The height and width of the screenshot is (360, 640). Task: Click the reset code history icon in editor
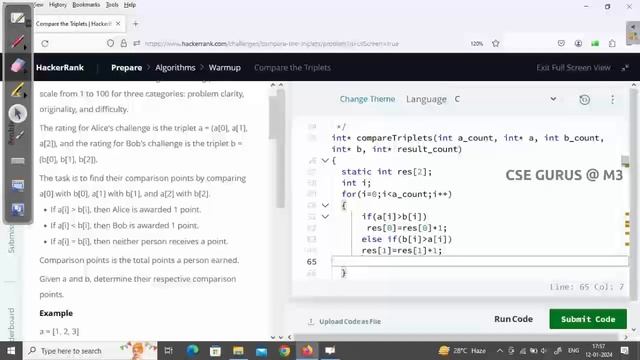coord(584,99)
